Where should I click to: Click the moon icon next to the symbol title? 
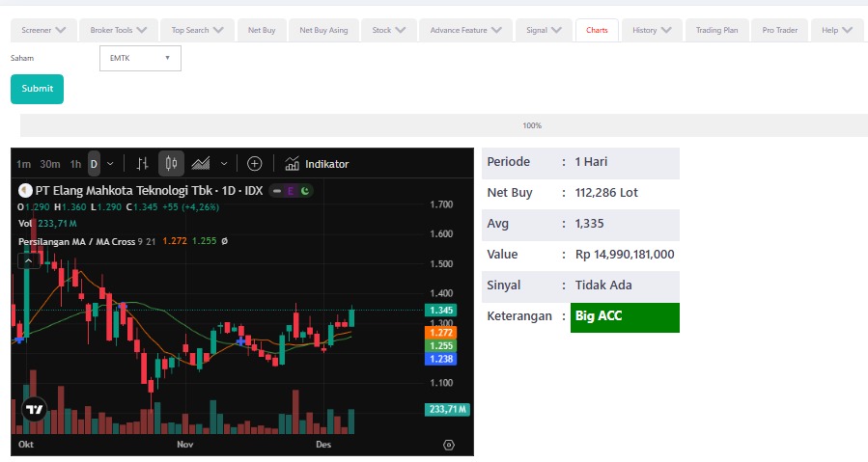pos(304,191)
